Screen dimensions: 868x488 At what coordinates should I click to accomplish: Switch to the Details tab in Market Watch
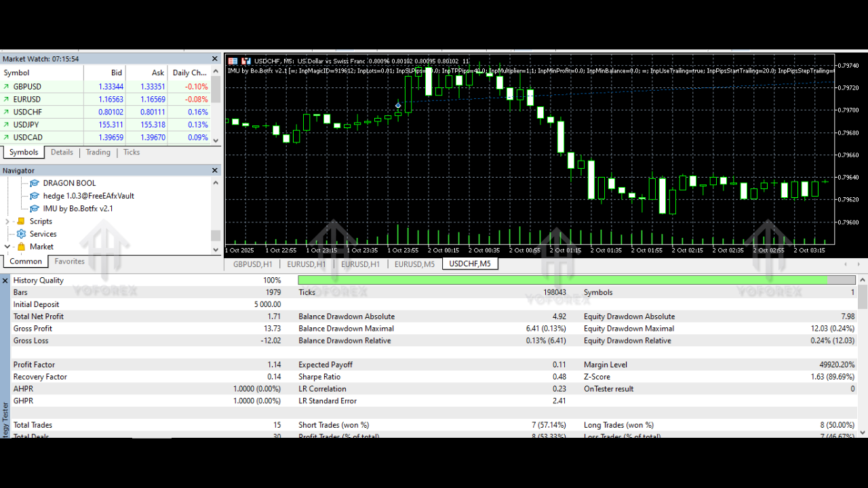62,152
